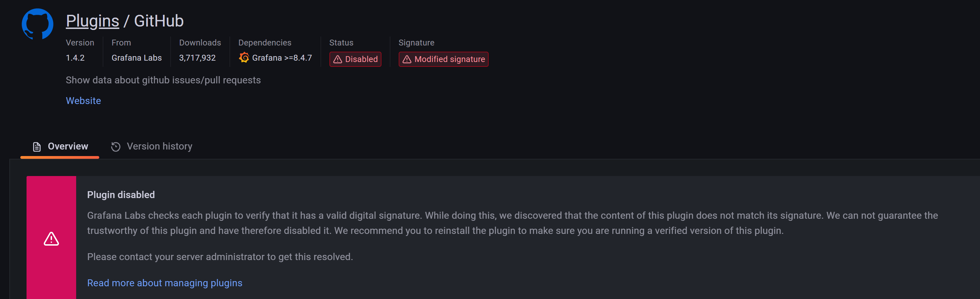Viewport: 980px width, 299px height.
Task: Click the Grafana >=8.4.7 dependency text
Action: [x=282, y=58]
